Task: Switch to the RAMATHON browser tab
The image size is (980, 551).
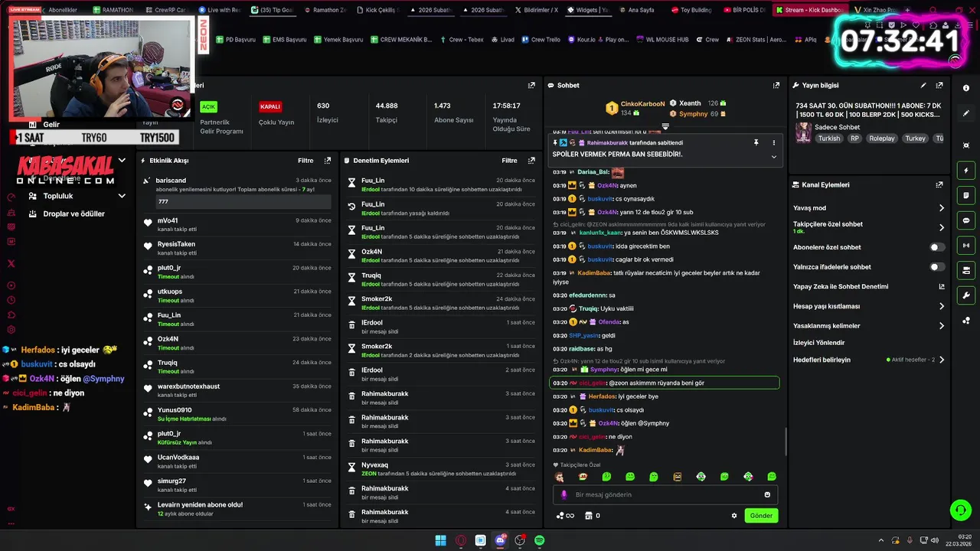Action: point(113,10)
